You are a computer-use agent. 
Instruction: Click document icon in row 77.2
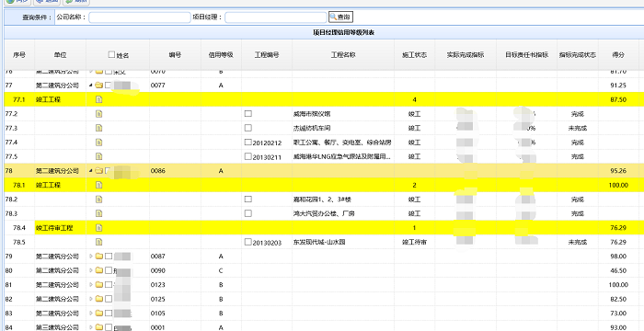point(98,114)
